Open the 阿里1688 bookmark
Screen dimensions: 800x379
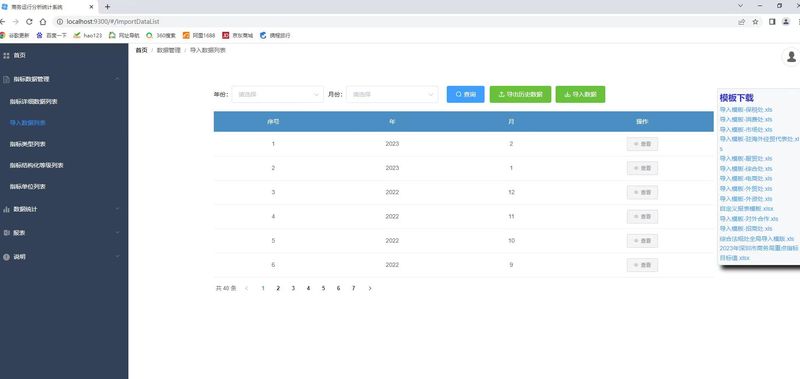(199, 36)
